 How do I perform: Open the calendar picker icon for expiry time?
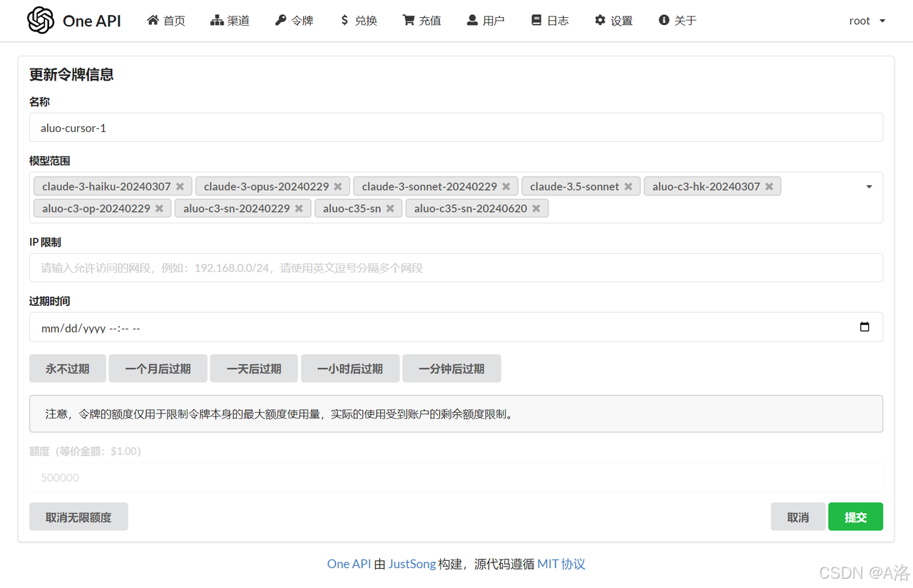click(x=864, y=327)
